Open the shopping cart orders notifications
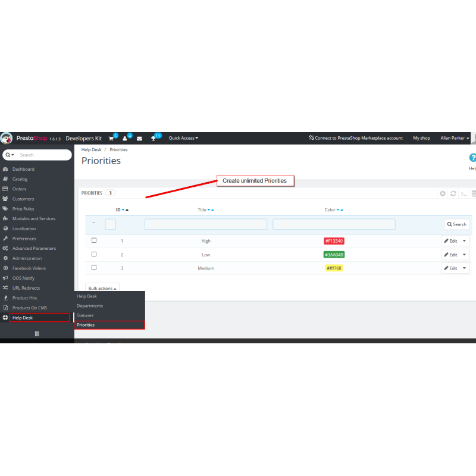Viewport: 476px width, 476px height. (111, 139)
